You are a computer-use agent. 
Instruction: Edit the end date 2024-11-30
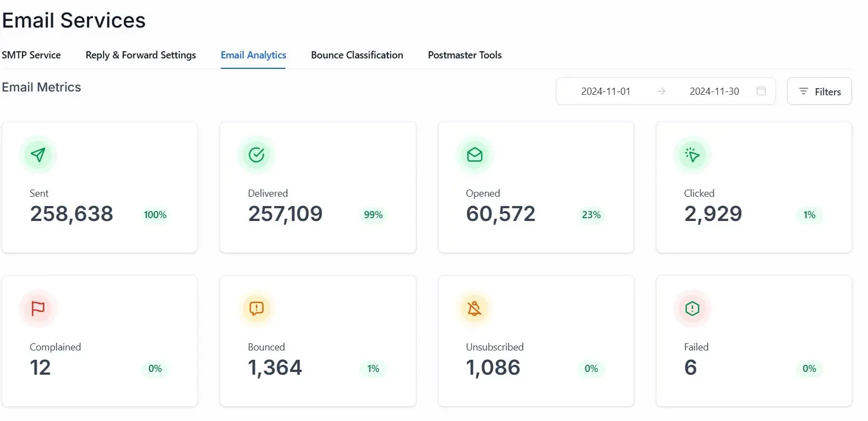pyautogui.click(x=714, y=91)
